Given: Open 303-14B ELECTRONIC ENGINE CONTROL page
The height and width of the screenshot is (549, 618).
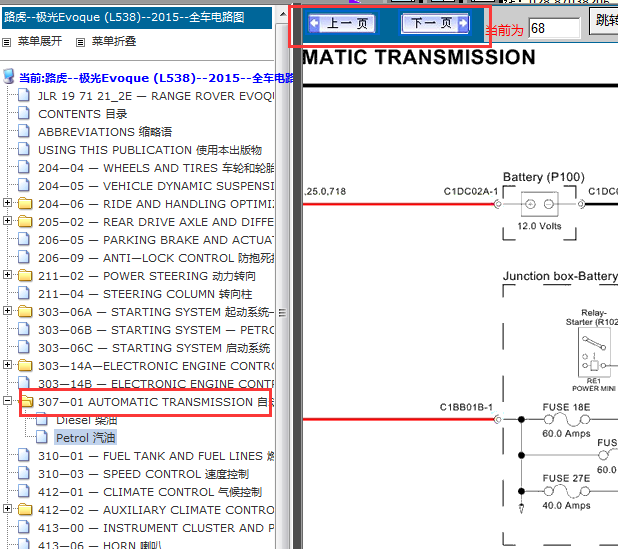Looking at the screenshot, I should (x=156, y=384).
